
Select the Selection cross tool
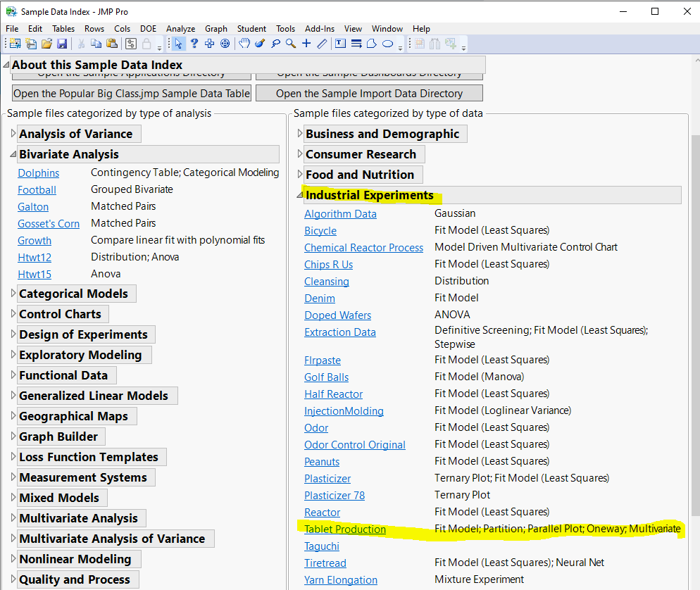(209, 44)
